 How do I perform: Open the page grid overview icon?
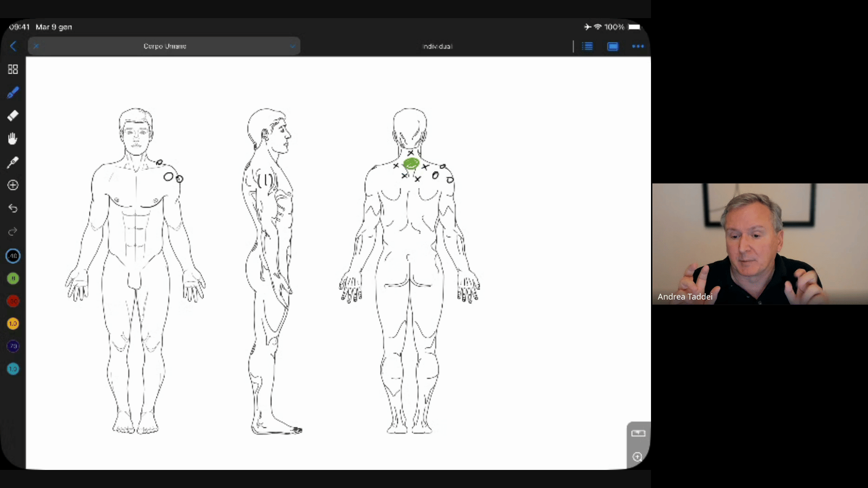click(x=13, y=69)
